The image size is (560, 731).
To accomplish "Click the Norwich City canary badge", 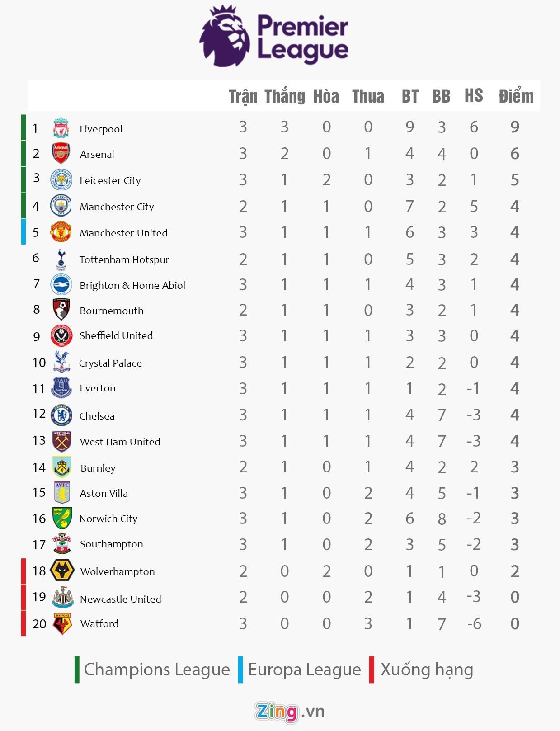I will (61, 518).
